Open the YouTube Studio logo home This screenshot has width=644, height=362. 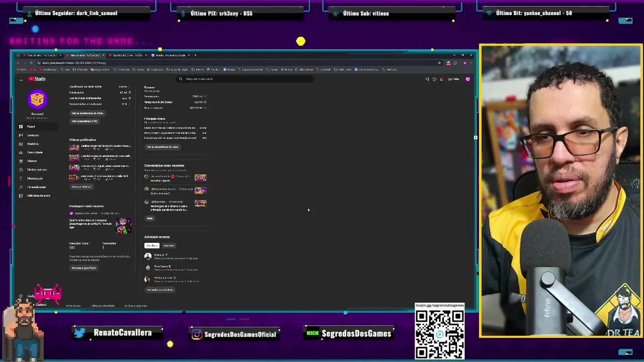click(x=37, y=79)
